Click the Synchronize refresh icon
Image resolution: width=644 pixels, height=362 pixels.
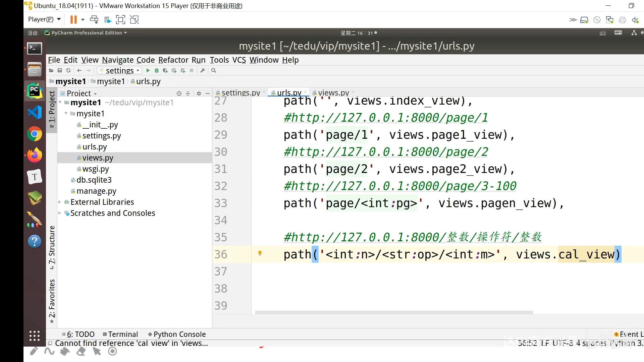[68, 70]
